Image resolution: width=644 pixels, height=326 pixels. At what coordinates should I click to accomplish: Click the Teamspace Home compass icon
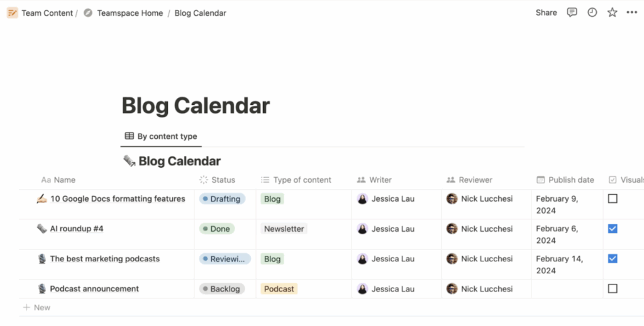(x=88, y=13)
